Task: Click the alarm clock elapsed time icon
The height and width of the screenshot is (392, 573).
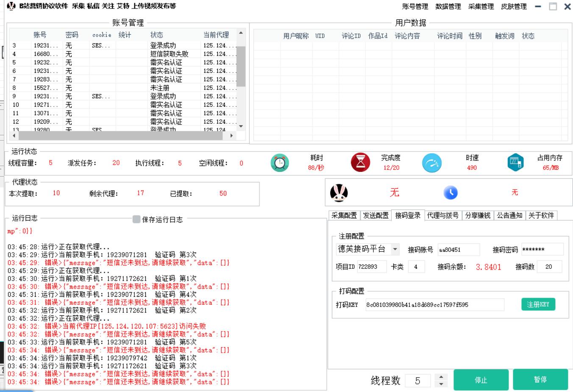Action: click(x=280, y=163)
